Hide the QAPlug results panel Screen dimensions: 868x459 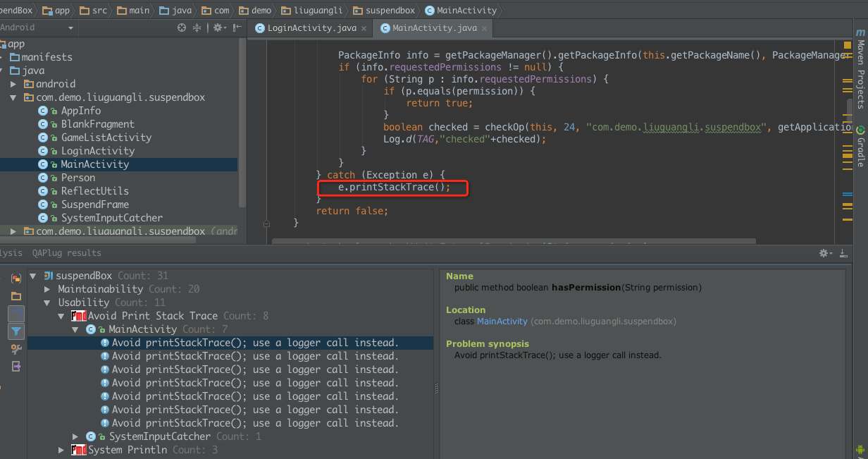pyautogui.click(x=843, y=253)
